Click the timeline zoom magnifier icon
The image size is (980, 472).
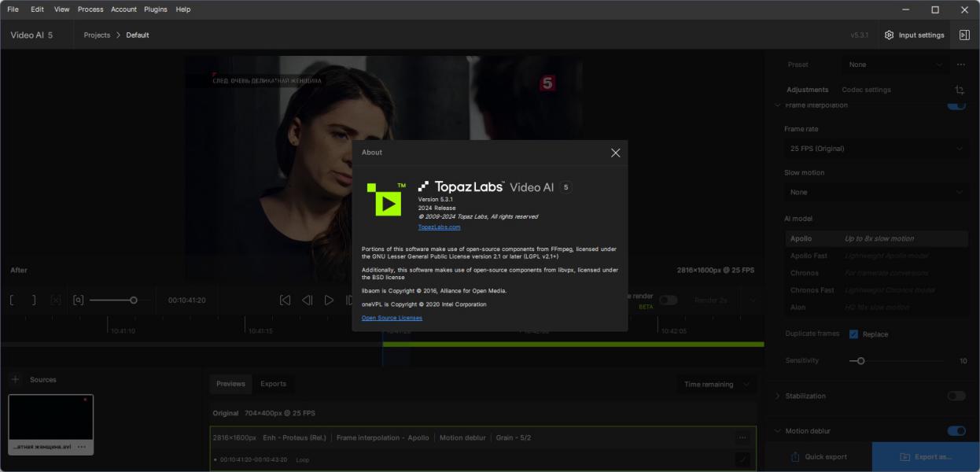click(78, 301)
